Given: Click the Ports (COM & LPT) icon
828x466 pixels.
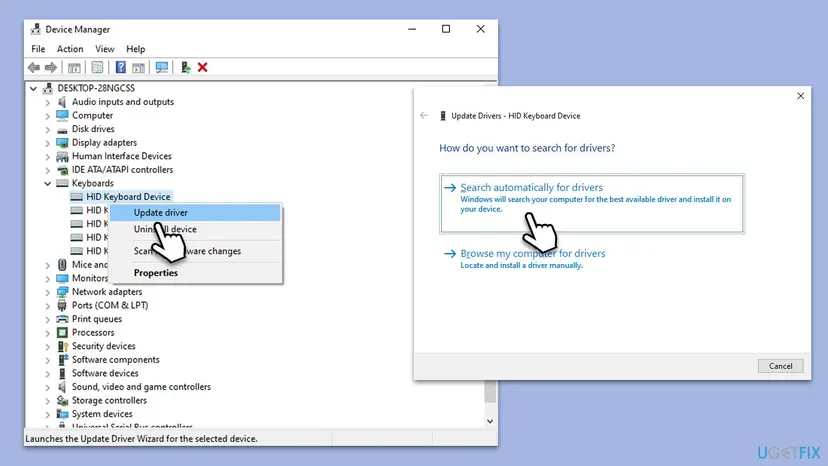Looking at the screenshot, I should tap(62, 305).
